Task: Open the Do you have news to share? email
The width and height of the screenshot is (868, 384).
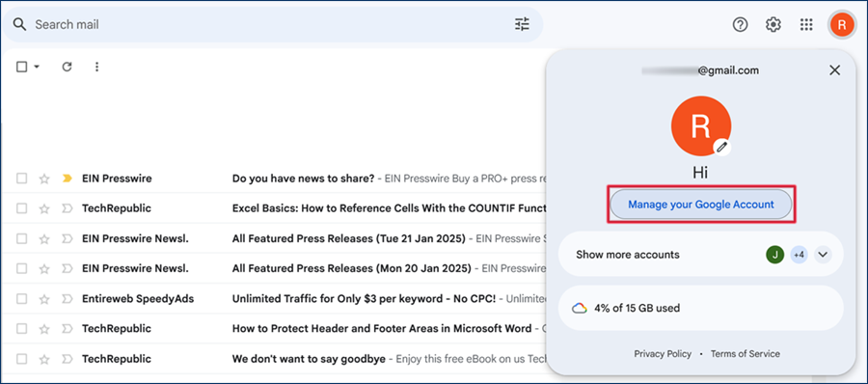Action: (x=303, y=178)
